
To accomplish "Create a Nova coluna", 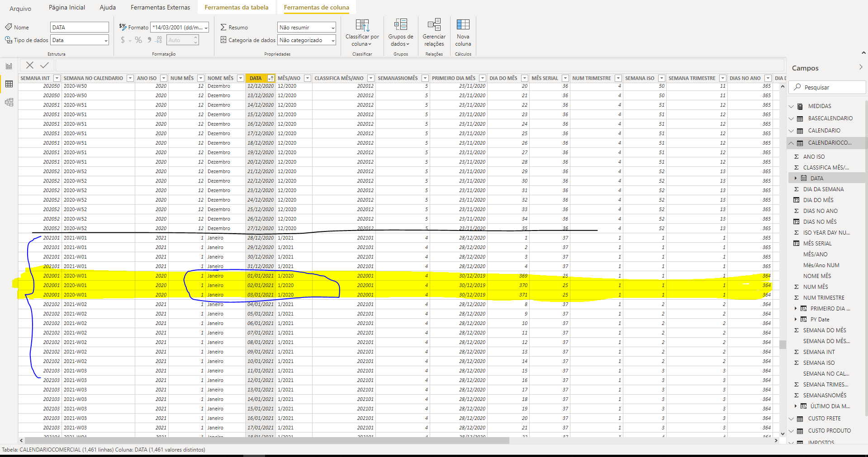I will [x=463, y=33].
